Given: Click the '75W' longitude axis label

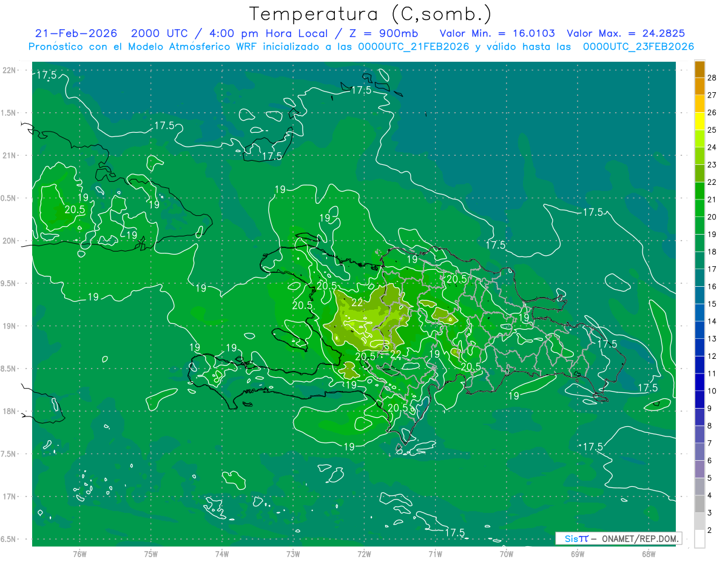Looking at the screenshot, I should click(x=151, y=554).
